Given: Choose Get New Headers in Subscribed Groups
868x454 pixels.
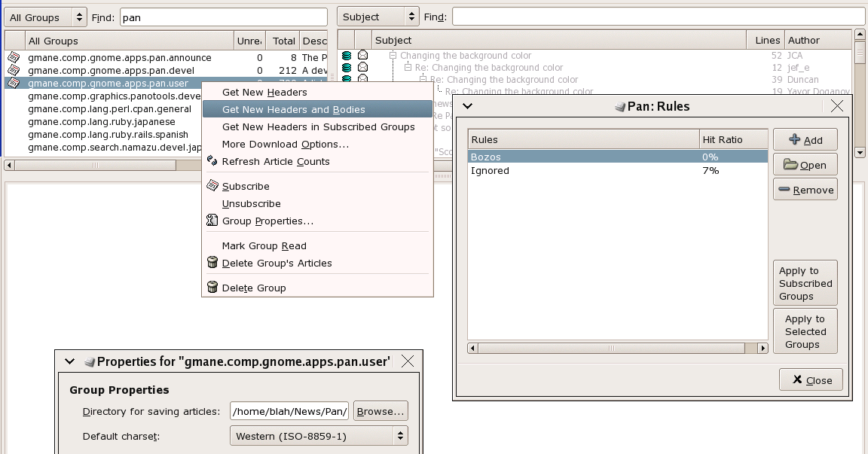Looking at the screenshot, I should pos(317,126).
